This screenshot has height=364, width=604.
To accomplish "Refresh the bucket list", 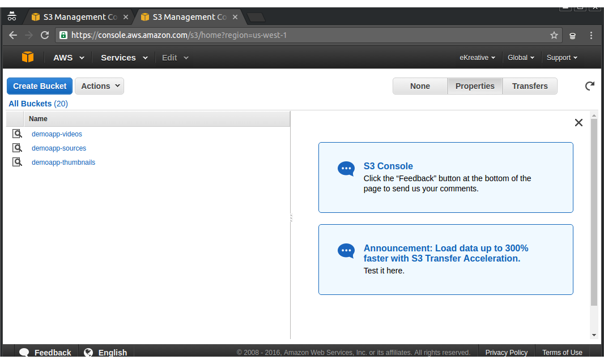I will click(589, 86).
